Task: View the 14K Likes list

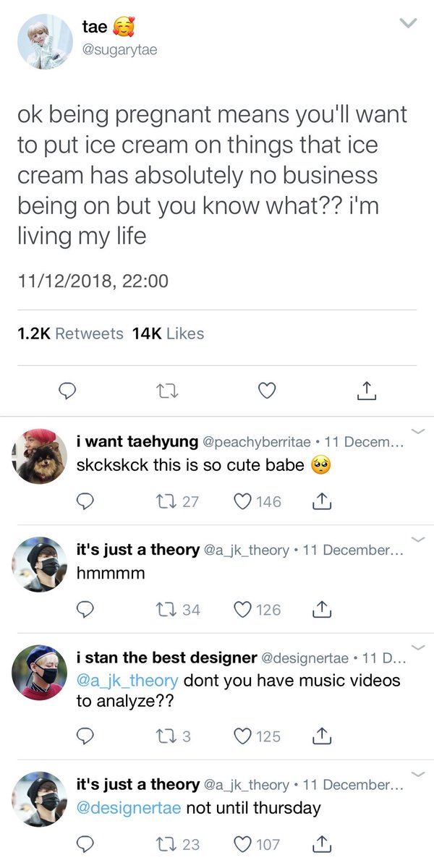Action: (169, 333)
